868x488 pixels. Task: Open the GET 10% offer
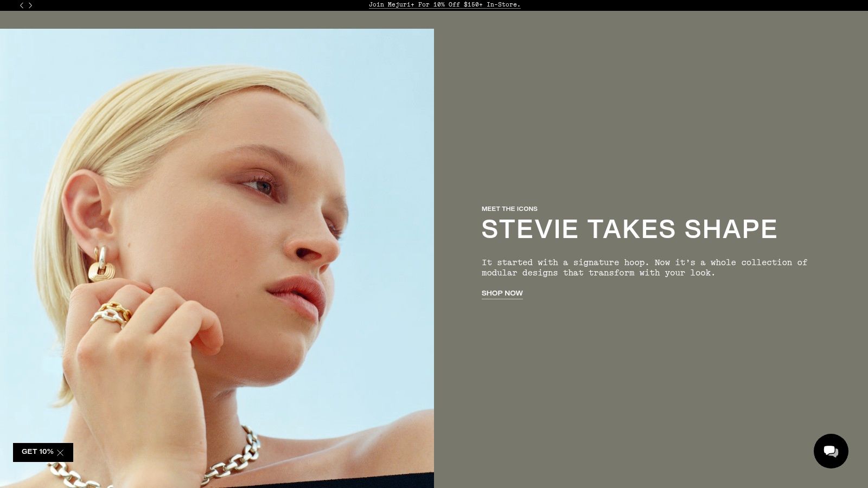tap(37, 452)
